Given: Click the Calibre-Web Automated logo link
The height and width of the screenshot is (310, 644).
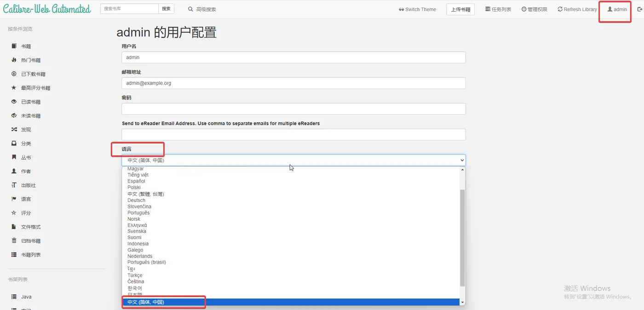Looking at the screenshot, I should (47, 9).
